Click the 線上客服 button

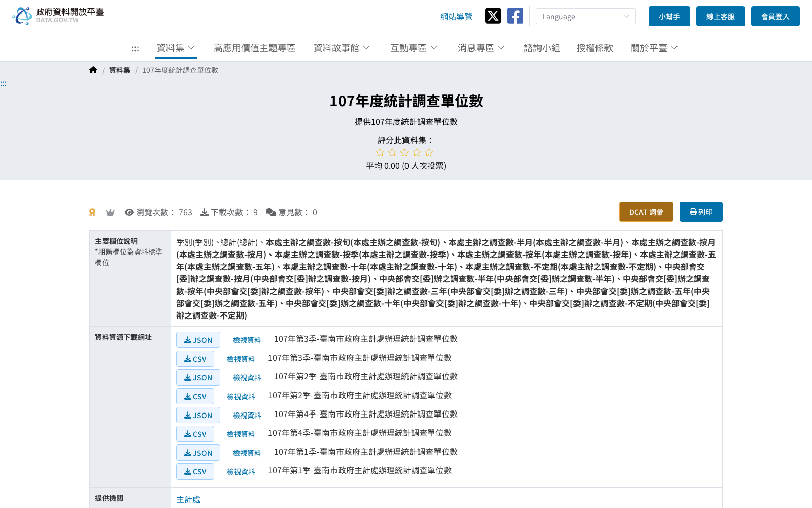[720, 16]
